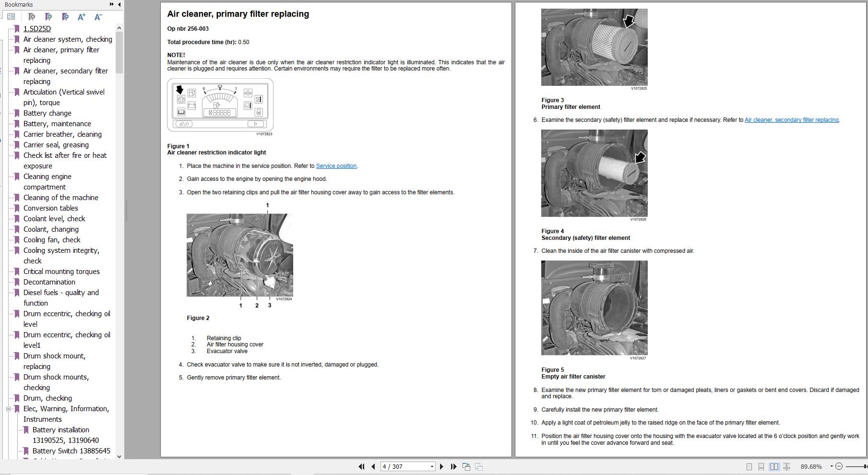Select the bookmark options checklist icon
The image size is (868, 475).
[11, 17]
